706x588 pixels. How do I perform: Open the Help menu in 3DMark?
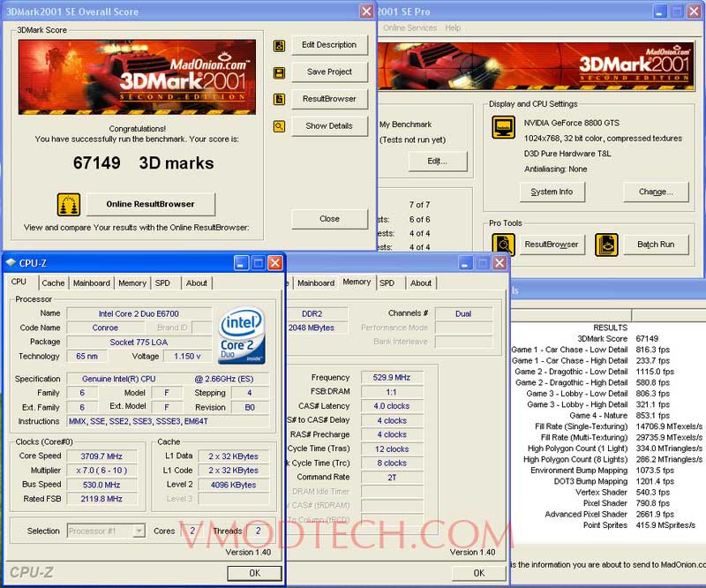tap(453, 28)
